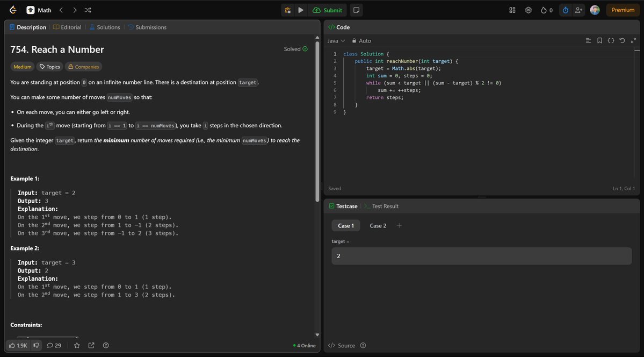Open the feedback help circle icon
The width and height of the screenshot is (644, 357).
(106, 346)
